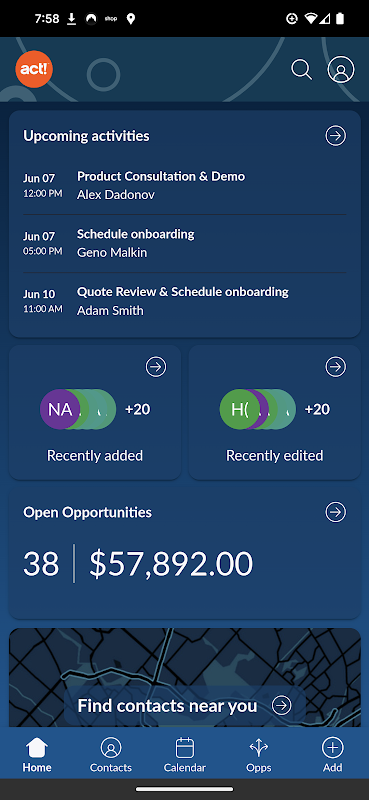Image resolution: width=369 pixels, height=800 pixels.
Task: Select Alex Dadonov contact name
Action: click(x=116, y=195)
